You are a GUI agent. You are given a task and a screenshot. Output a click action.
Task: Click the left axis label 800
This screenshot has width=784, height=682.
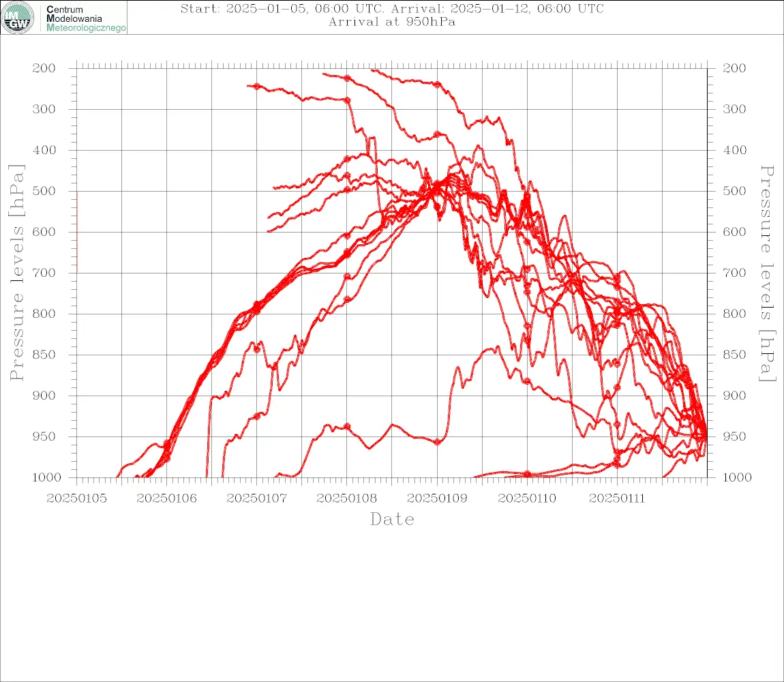44,314
